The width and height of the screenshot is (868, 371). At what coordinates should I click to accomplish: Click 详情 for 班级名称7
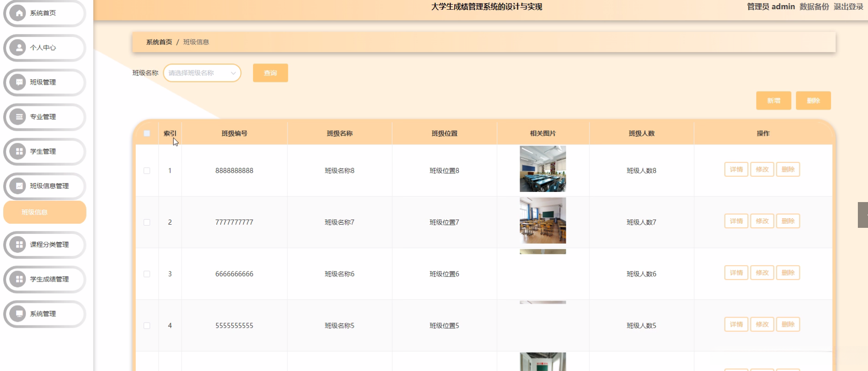point(736,221)
